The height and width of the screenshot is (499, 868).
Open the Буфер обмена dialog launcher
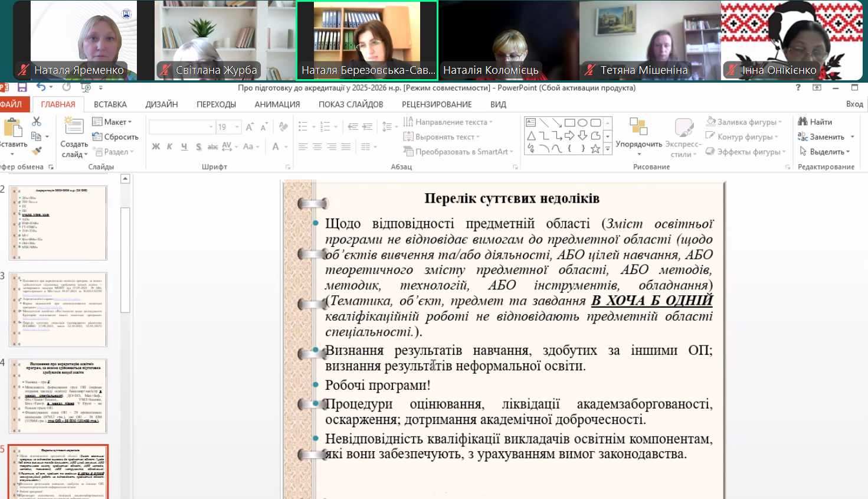click(51, 167)
